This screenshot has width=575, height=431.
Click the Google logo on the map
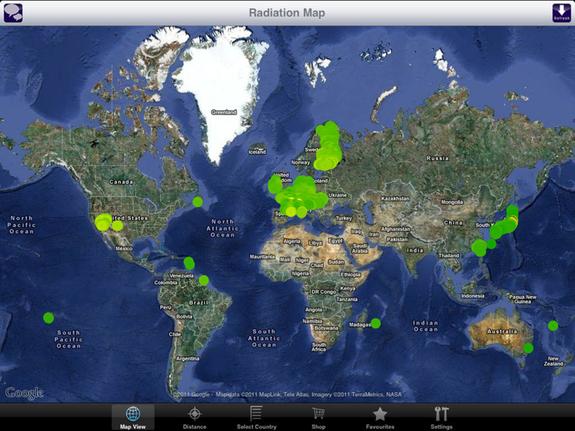(x=24, y=393)
